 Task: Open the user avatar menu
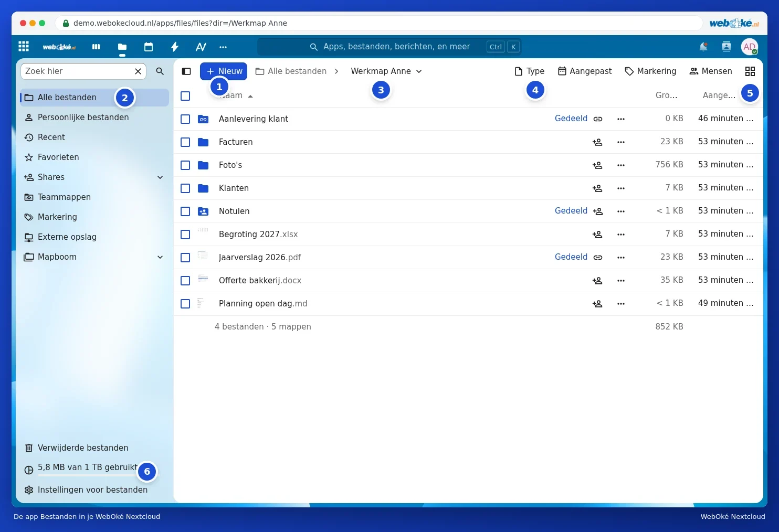pos(750,47)
